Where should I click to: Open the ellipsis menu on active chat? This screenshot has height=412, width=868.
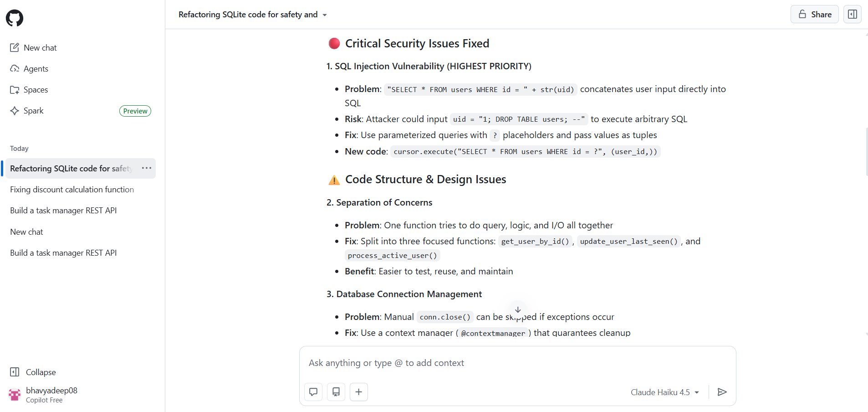[x=146, y=168]
